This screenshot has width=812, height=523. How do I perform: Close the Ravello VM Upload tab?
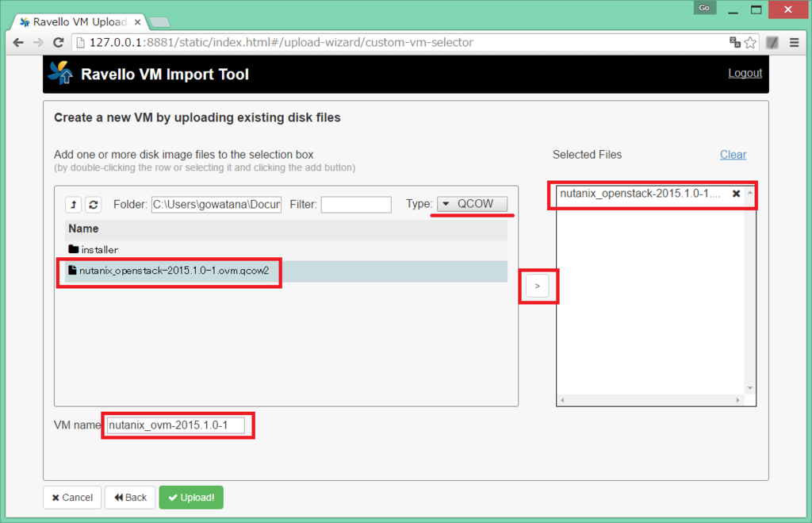pyautogui.click(x=137, y=21)
